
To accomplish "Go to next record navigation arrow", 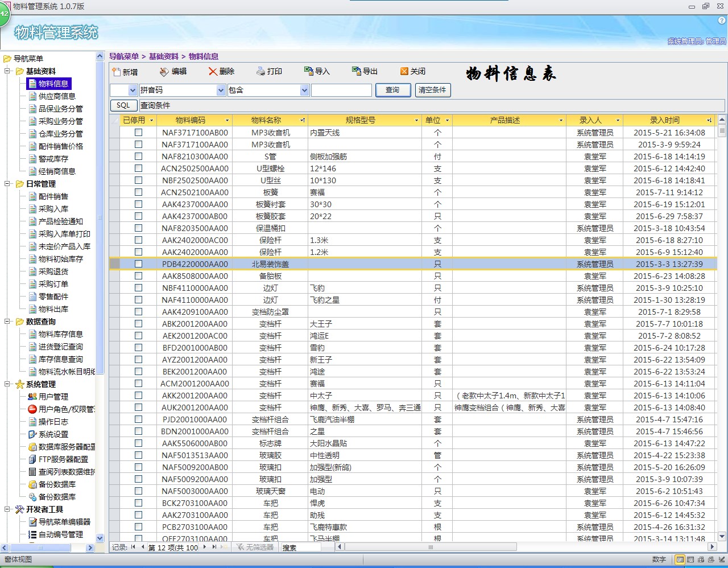I will tap(204, 547).
